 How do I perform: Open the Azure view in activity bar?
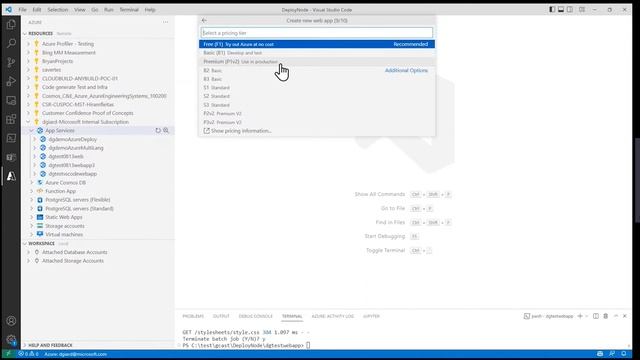click(x=11, y=176)
